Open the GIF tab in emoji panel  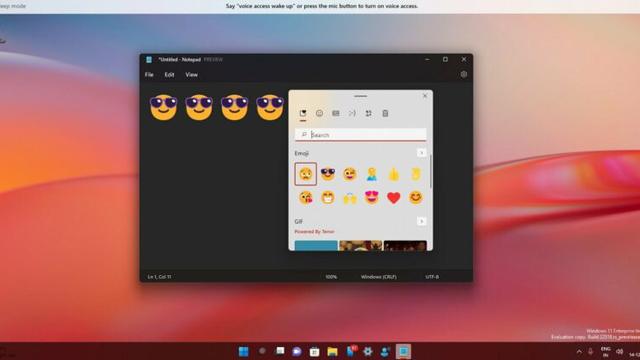tap(336, 113)
